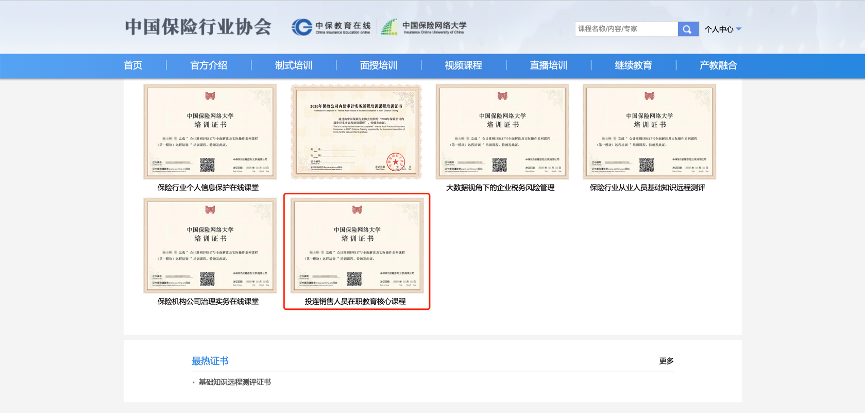Expand the 个人中心 dropdown arrow

[x=739, y=29]
